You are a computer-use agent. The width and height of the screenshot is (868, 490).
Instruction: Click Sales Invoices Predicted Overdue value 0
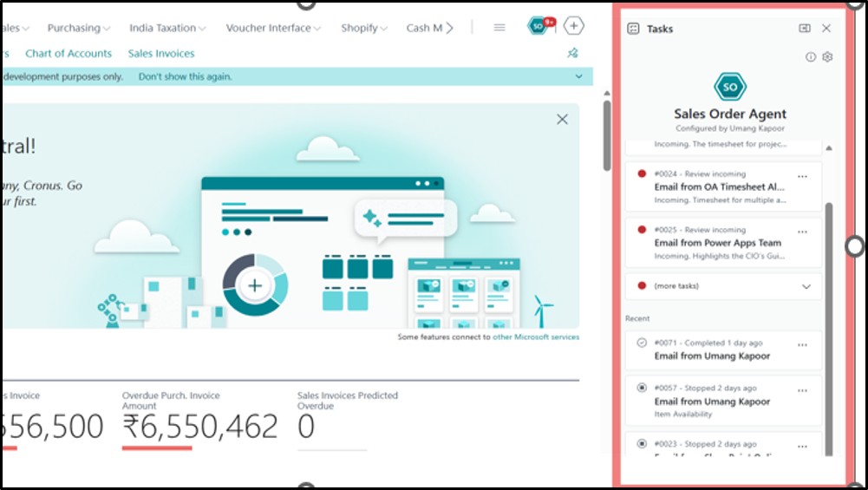click(x=305, y=427)
